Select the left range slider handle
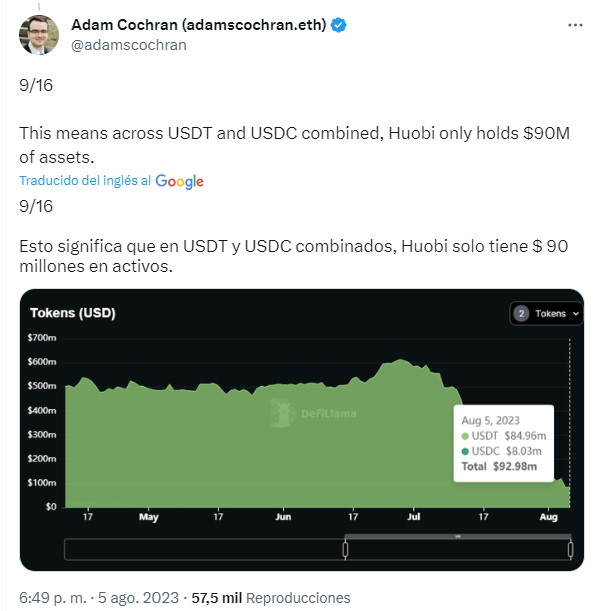Screen dimensions: 598x611 click(345, 549)
